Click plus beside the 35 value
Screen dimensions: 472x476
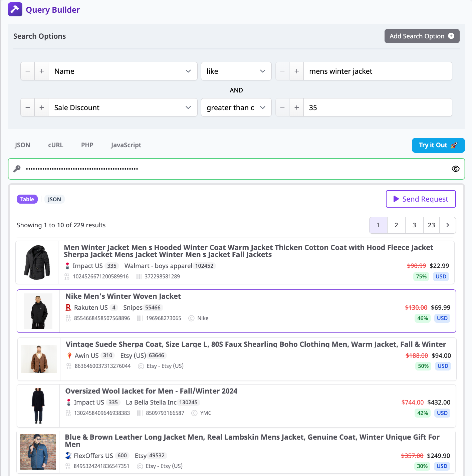(x=296, y=107)
